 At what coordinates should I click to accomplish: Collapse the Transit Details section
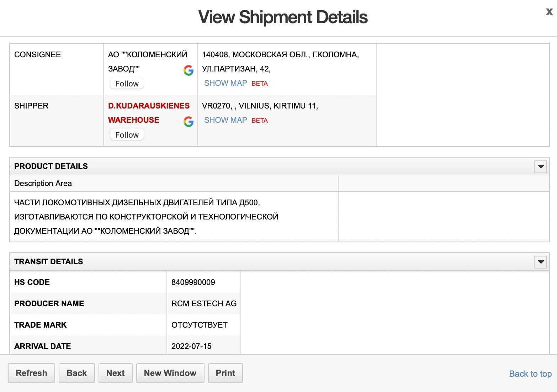point(541,262)
